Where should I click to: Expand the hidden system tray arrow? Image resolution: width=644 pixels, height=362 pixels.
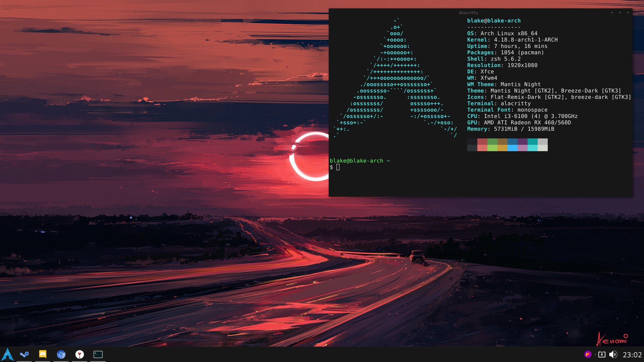click(x=595, y=354)
